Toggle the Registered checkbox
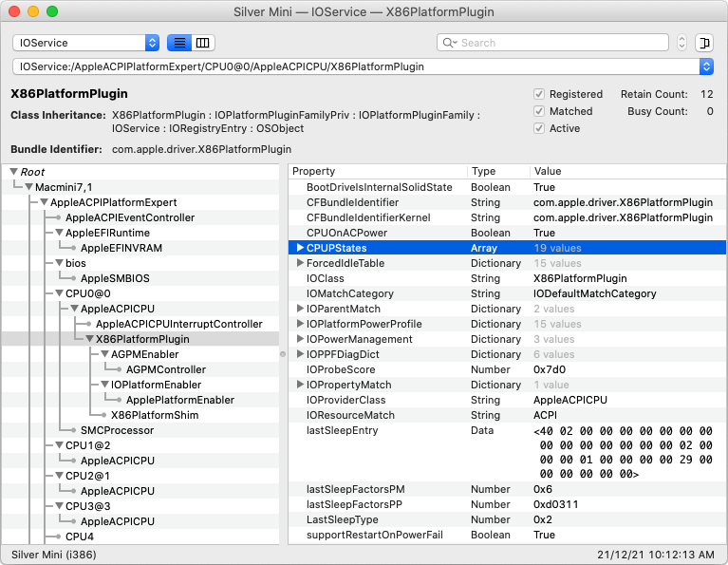The width and height of the screenshot is (728, 565). [x=538, y=94]
